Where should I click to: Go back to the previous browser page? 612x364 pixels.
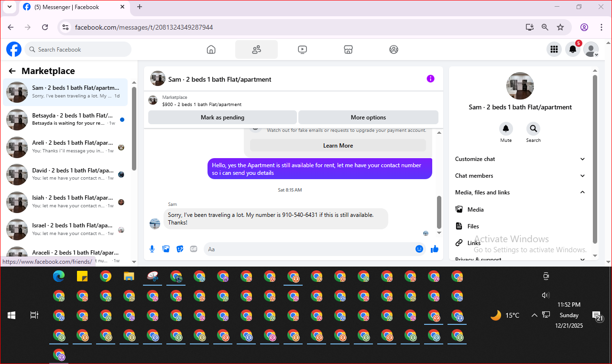pos(11,27)
